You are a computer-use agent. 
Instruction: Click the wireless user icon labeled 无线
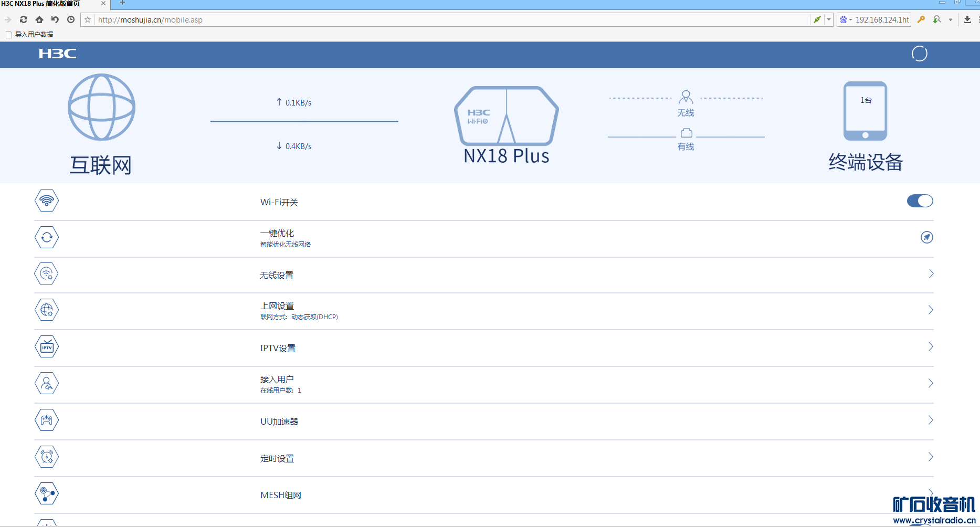coord(686,97)
